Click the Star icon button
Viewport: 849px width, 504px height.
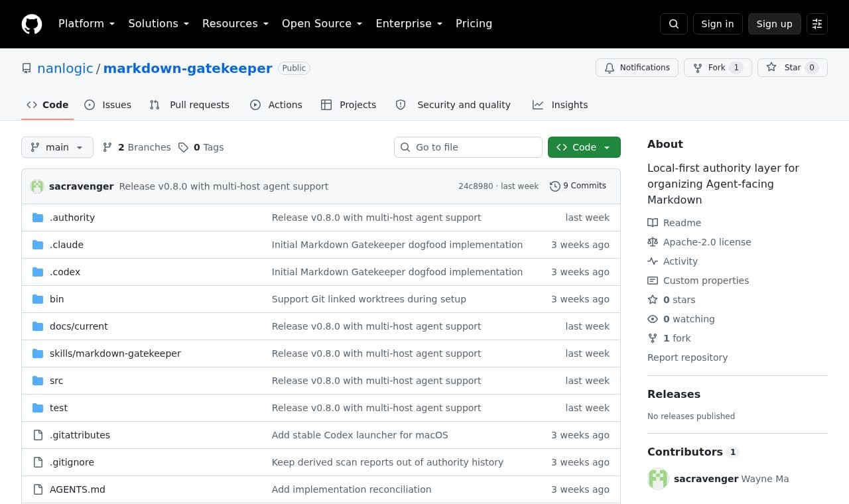point(793,68)
